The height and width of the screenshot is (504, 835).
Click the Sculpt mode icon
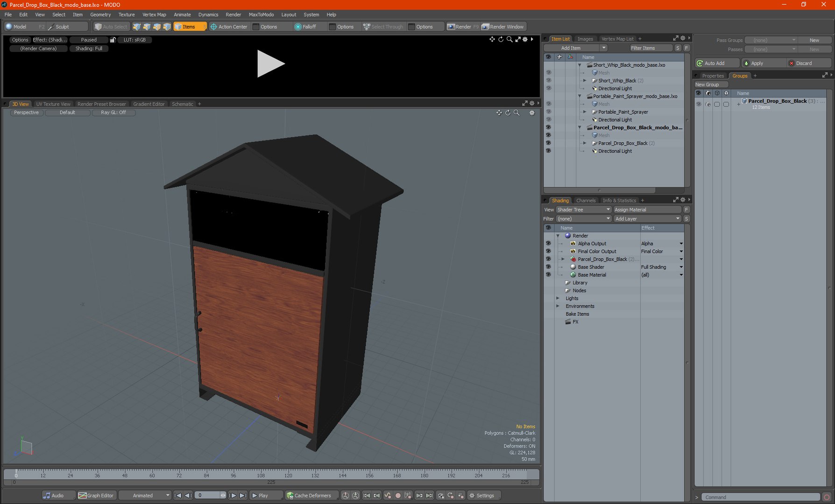51,27
